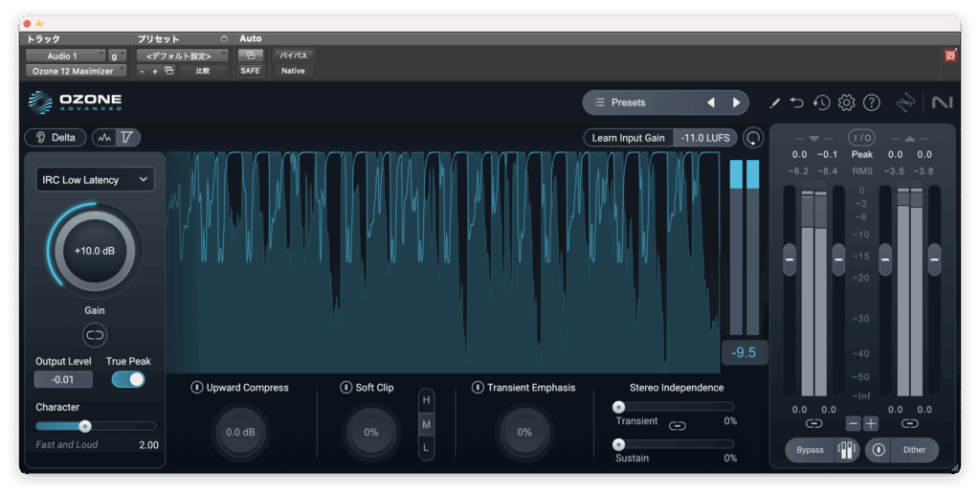This screenshot has width=980, height=496.
Task: Click the Character slider handle
Action: coord(85,426)
